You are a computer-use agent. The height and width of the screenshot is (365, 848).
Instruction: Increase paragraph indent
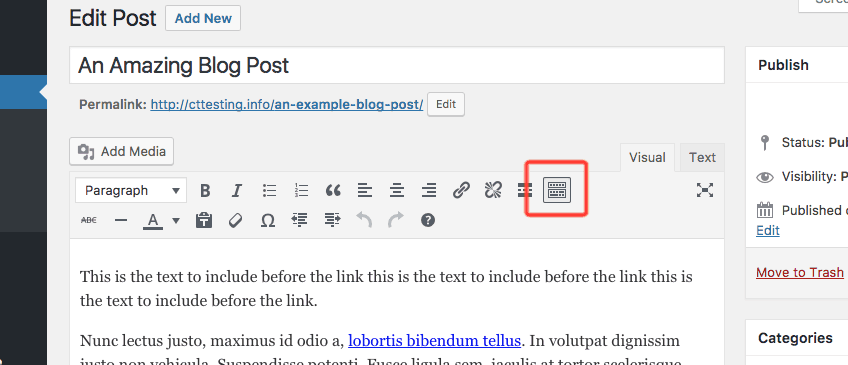pos(332,220)
